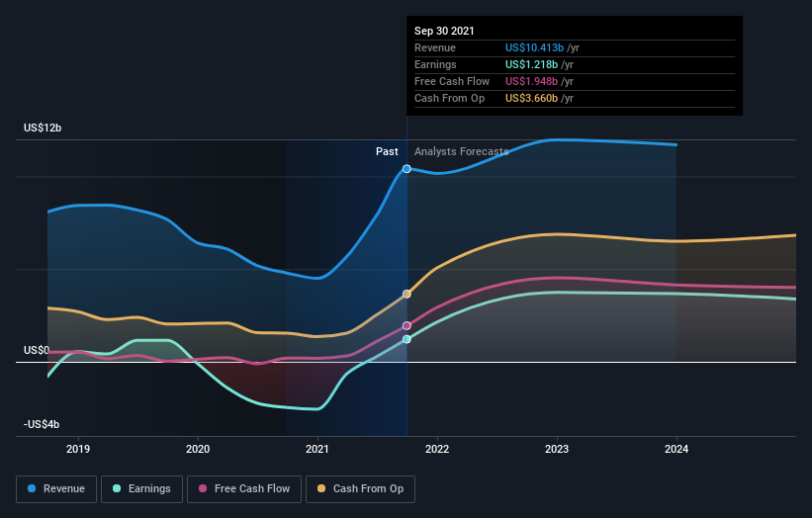
Task: Select the Free Cash Flow data point marker
Action: pos(407,325)
